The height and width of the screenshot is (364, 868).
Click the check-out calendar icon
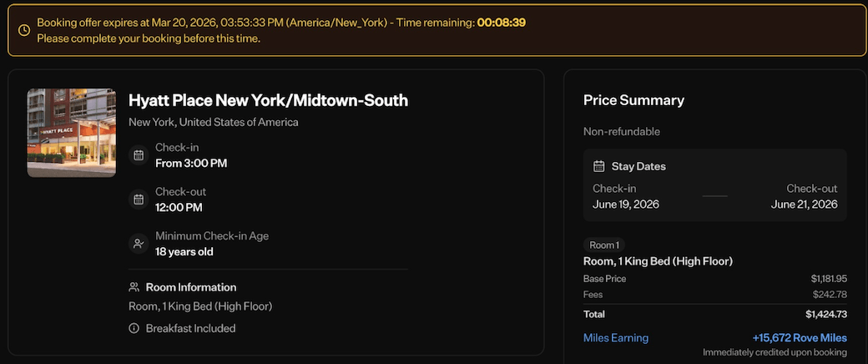click(x=139, y=200)
